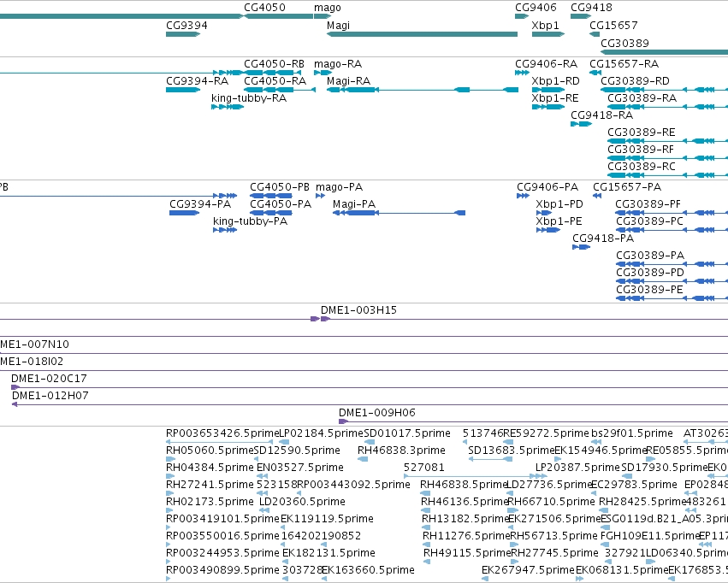
Task: Select the CG4050 gene feature
Action: (279, 16)
